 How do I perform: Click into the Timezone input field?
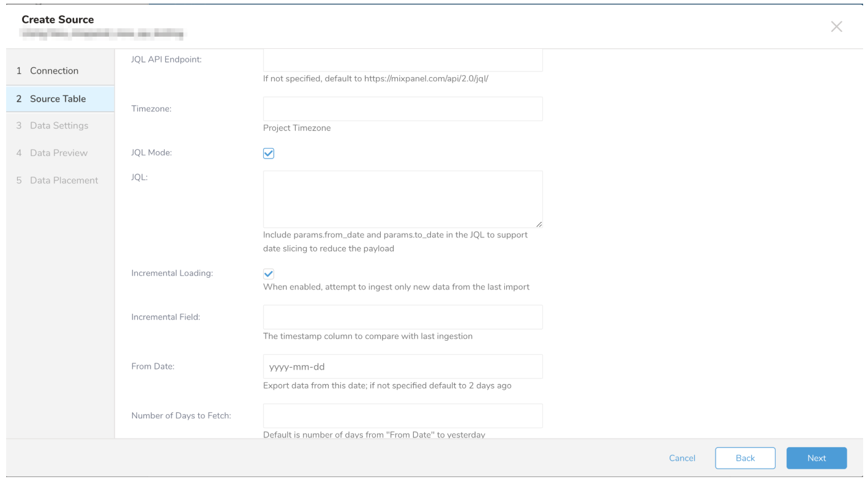[x=402, y=109]
